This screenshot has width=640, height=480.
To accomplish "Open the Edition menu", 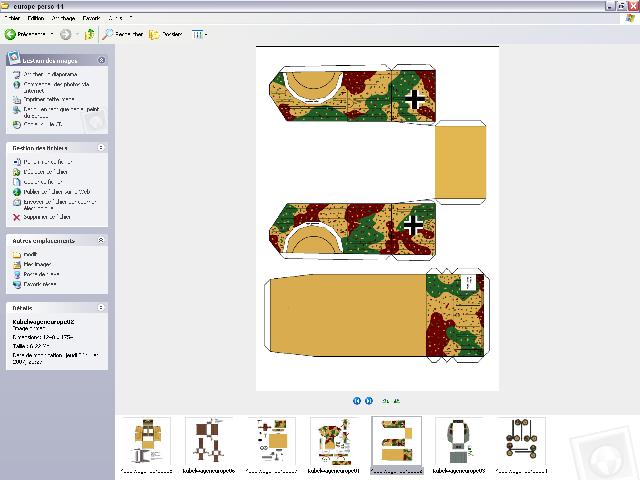I will click(x=36, y=18).
